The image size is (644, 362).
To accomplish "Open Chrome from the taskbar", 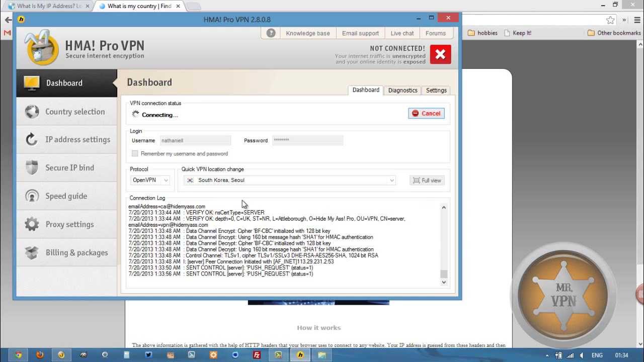I will (18, 355).
